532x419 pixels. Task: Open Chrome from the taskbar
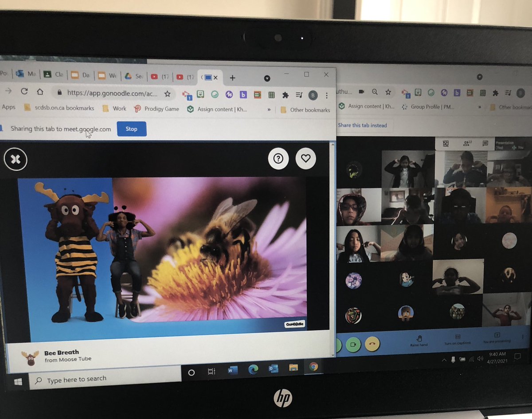pyautogui.click(x=313, y=366)
